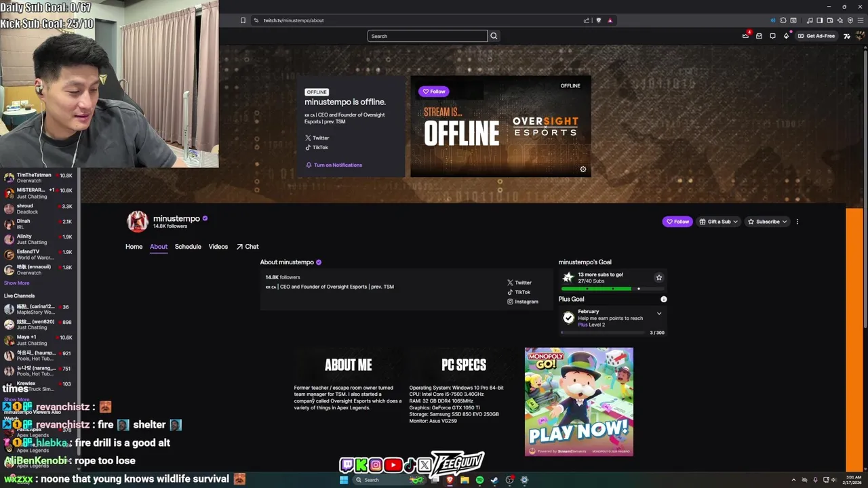Open Dinah IRL channel in sidebar
Viewport: 868px width, 488px height.
point(39,224)
